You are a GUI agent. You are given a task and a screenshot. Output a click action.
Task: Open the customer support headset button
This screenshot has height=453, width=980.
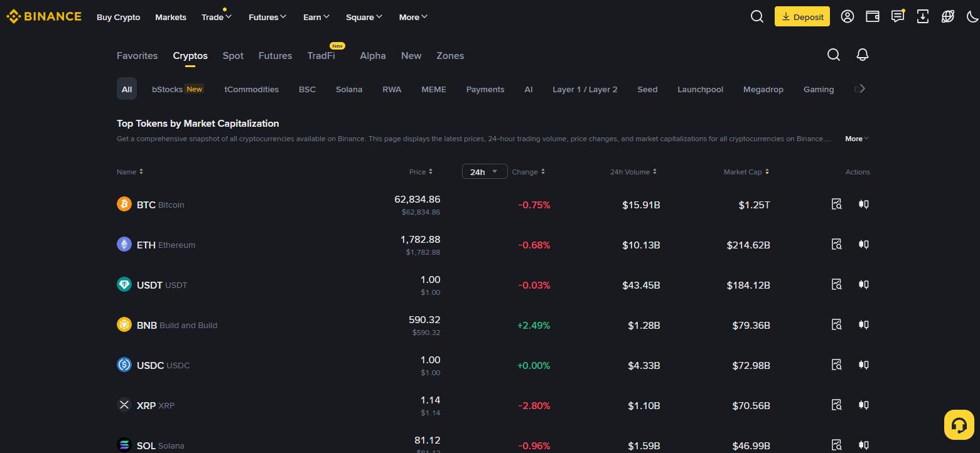point(959,425)
